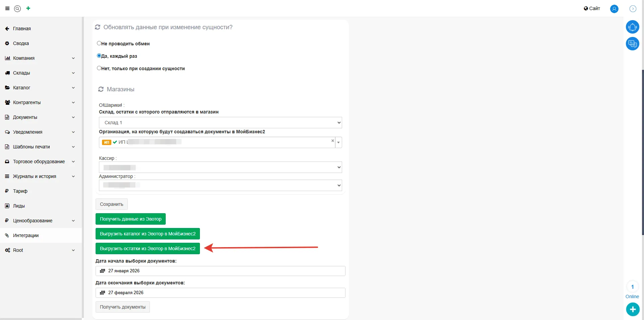Expand the Каталог sidebar menu
The image size is (644, 320).
(40, 88)
